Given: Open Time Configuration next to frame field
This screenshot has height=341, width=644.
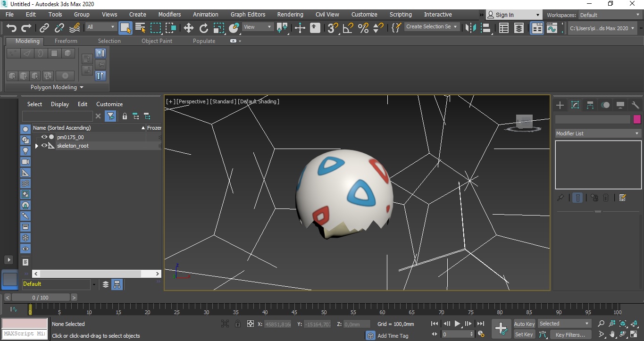Looking at the screenshot, I should point(481,334).
